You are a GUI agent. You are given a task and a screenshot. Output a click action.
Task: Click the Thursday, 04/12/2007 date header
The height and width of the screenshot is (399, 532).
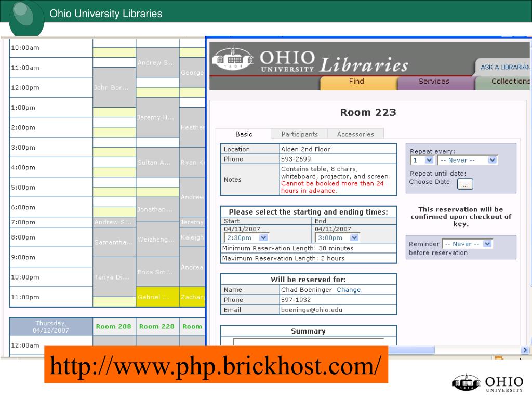pos(51,326)
